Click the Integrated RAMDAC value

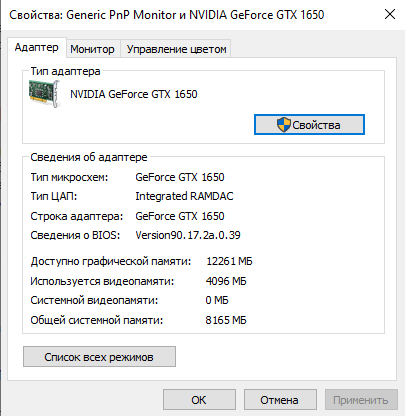pyautogui.click(x=184, y=196)
